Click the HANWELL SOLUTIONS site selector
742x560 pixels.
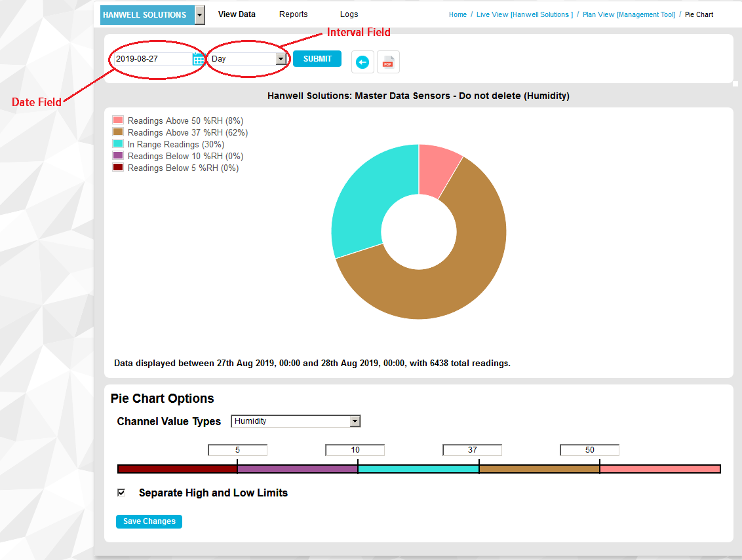[147, 15]
